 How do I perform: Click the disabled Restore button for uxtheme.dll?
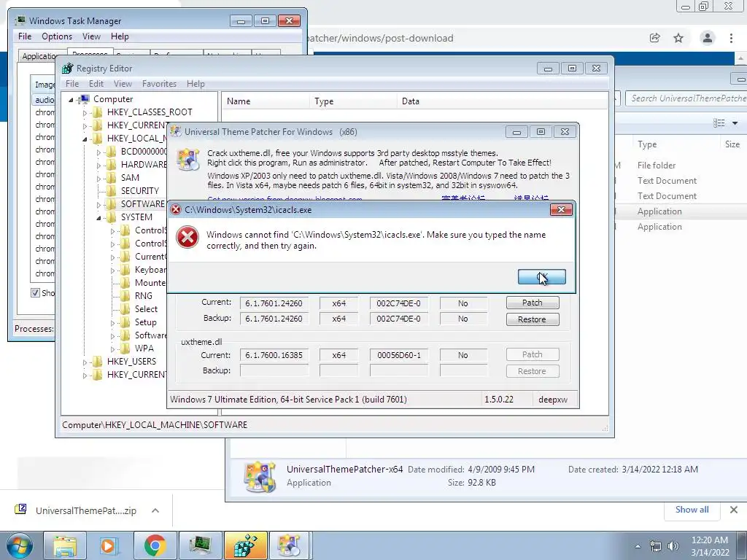(532, 371)
